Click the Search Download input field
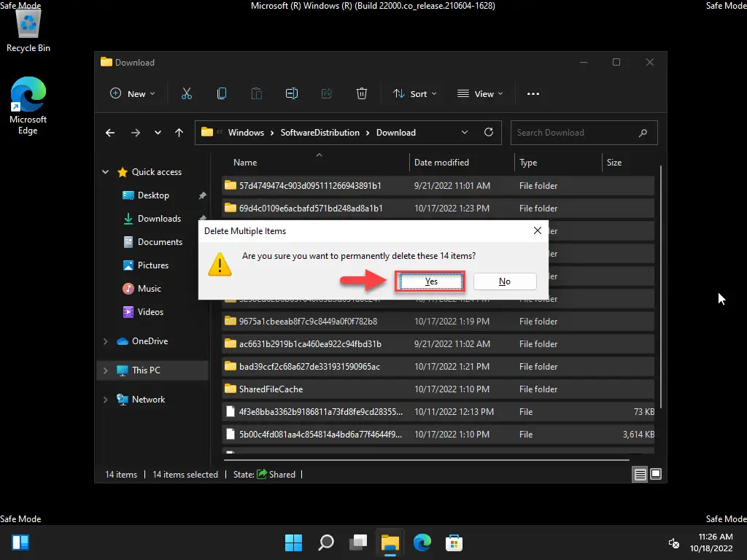The width and height of the screenshot is (747, 560). [584, 133]
